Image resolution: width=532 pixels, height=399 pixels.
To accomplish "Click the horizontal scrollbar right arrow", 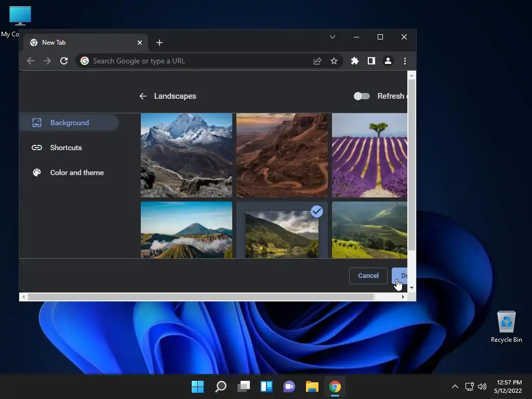I will tap(403, 297).
